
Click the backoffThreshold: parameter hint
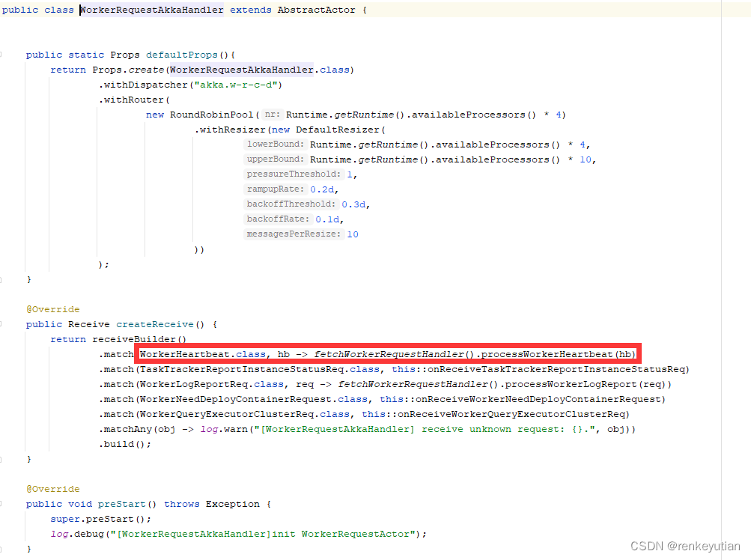tap(291, 204)
